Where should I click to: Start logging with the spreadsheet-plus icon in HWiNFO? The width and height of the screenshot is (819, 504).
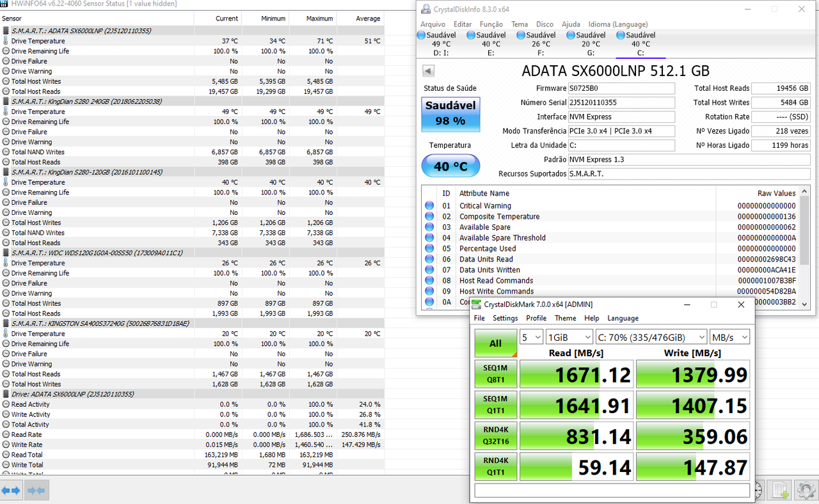point(780,491)
